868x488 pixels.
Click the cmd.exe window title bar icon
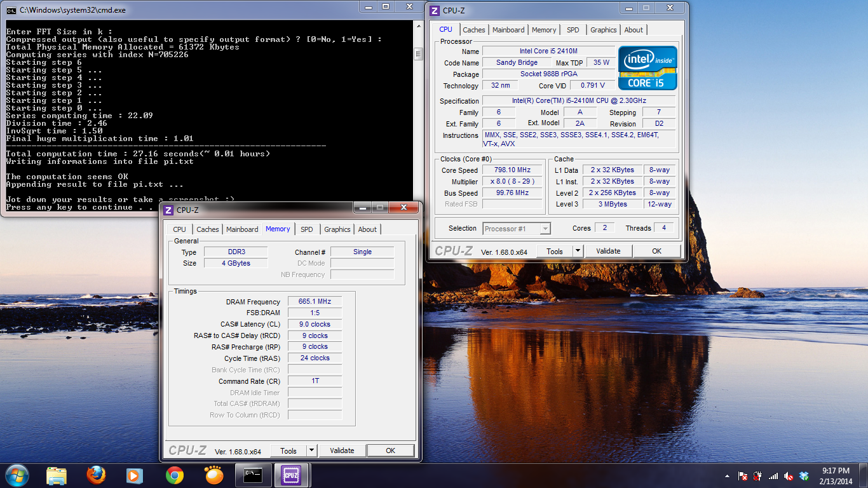11,10
